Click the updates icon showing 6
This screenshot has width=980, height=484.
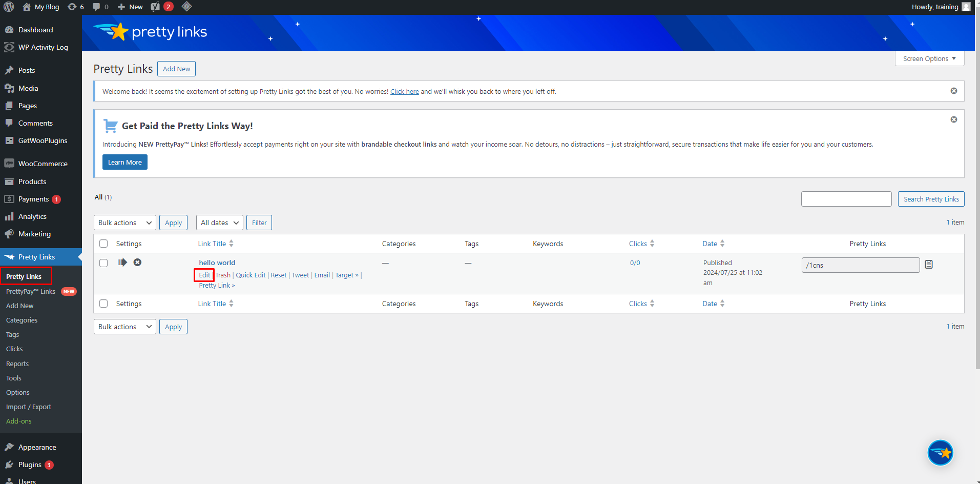[x=75, y=7]
